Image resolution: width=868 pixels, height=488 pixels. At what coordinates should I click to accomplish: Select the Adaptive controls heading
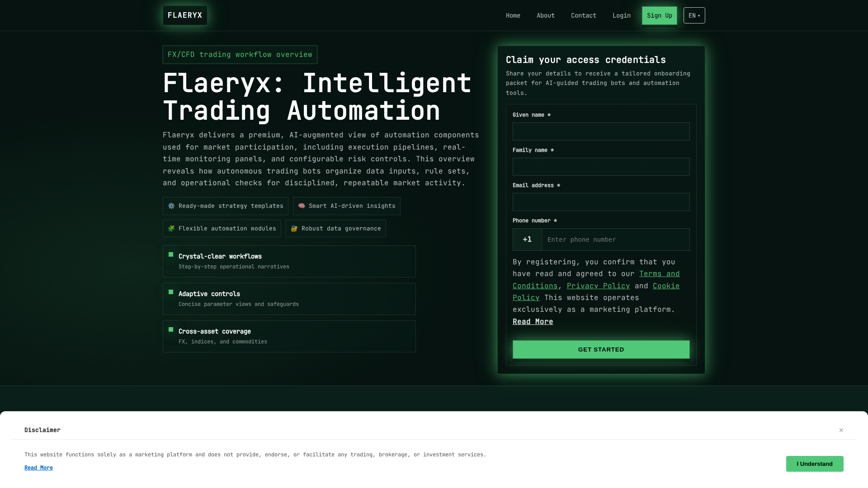(x=209, y=294)
